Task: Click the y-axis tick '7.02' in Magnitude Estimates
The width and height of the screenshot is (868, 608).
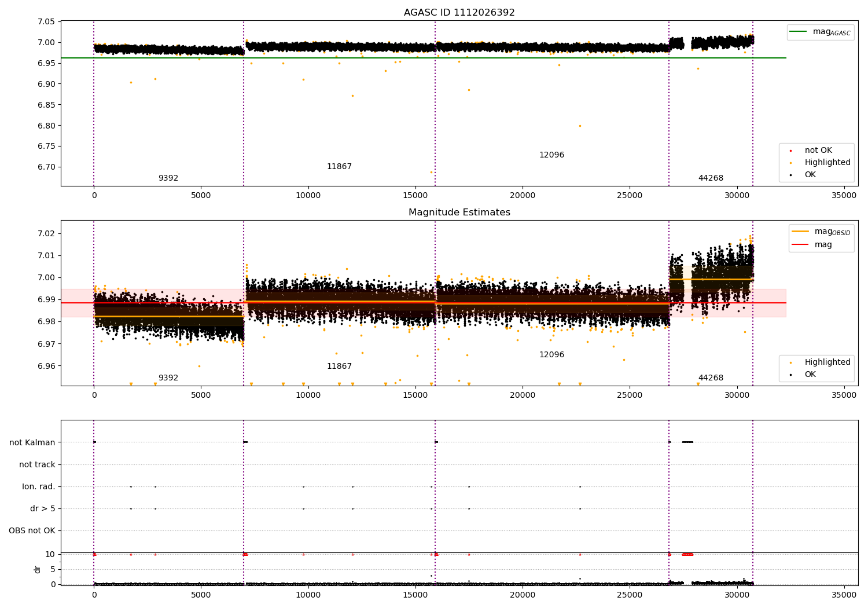Action: (x=47, y=234)
